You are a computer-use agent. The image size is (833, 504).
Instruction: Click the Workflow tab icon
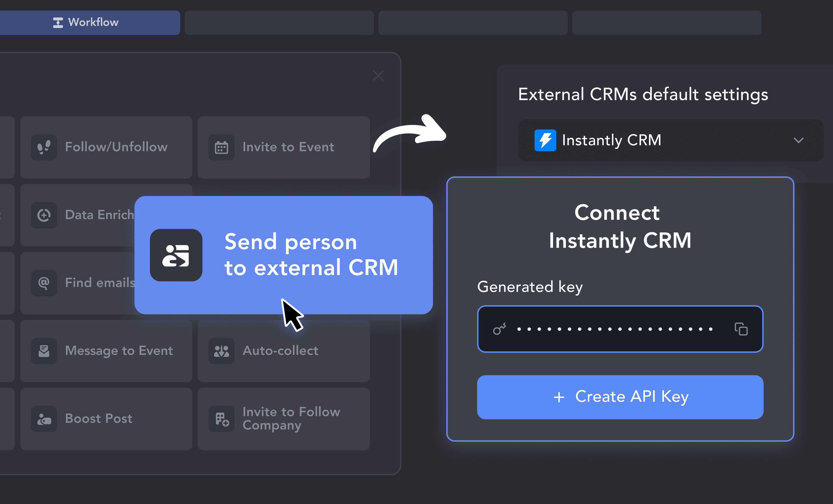click(58, 23)
